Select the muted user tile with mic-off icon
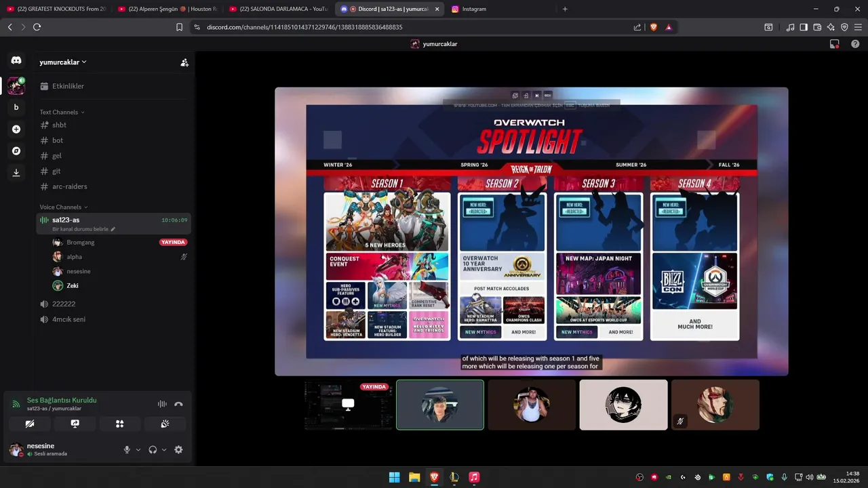This screenshot has height=488, width=868. [715, 405]
